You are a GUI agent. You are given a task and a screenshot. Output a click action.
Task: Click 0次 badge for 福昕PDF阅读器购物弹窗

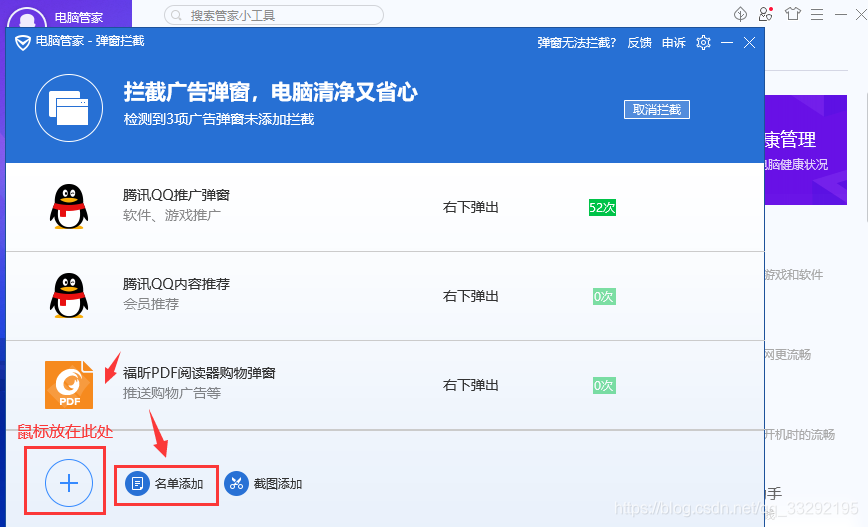coord(604,385)
